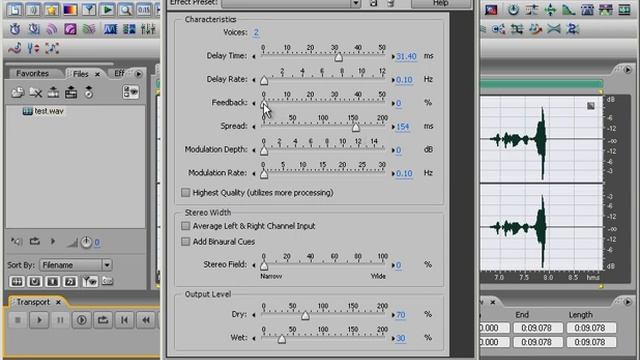Click the purple radiating waves effect icon

click(x=52, y=29)
